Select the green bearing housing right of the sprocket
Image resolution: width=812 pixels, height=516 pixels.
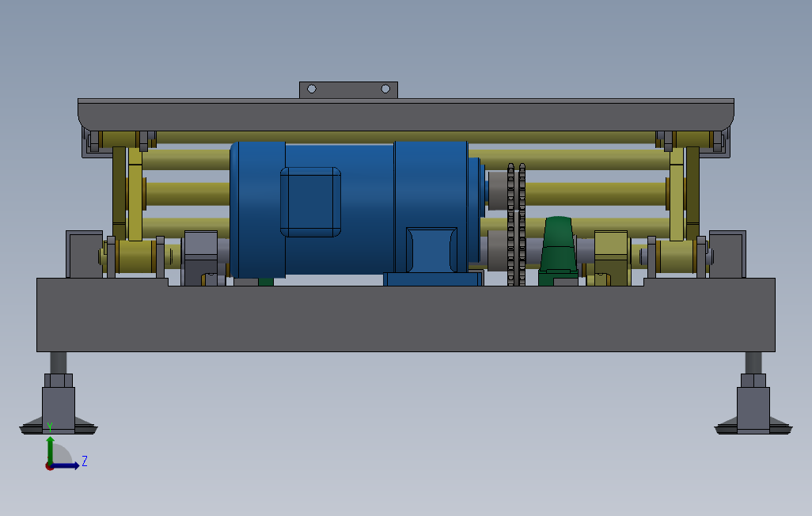pos(558,251)
